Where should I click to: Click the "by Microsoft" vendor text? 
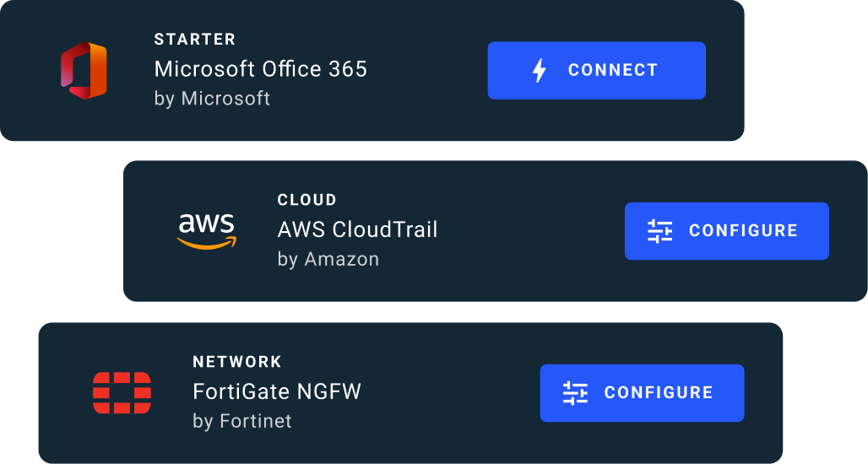click(212, 99)
